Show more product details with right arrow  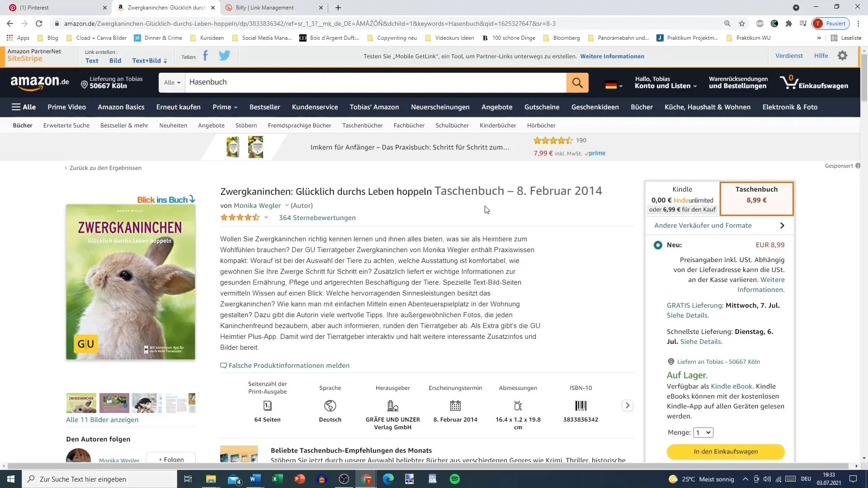coord(627,405)
